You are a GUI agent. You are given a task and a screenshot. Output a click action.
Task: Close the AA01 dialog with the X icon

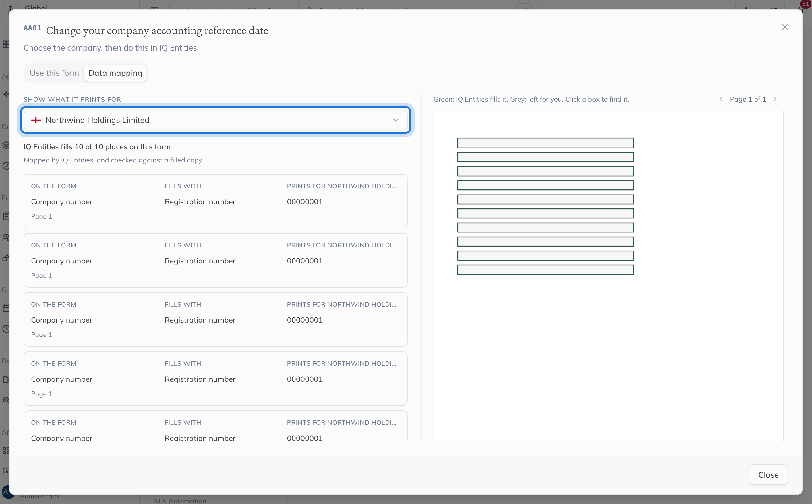tap(785, 27)
